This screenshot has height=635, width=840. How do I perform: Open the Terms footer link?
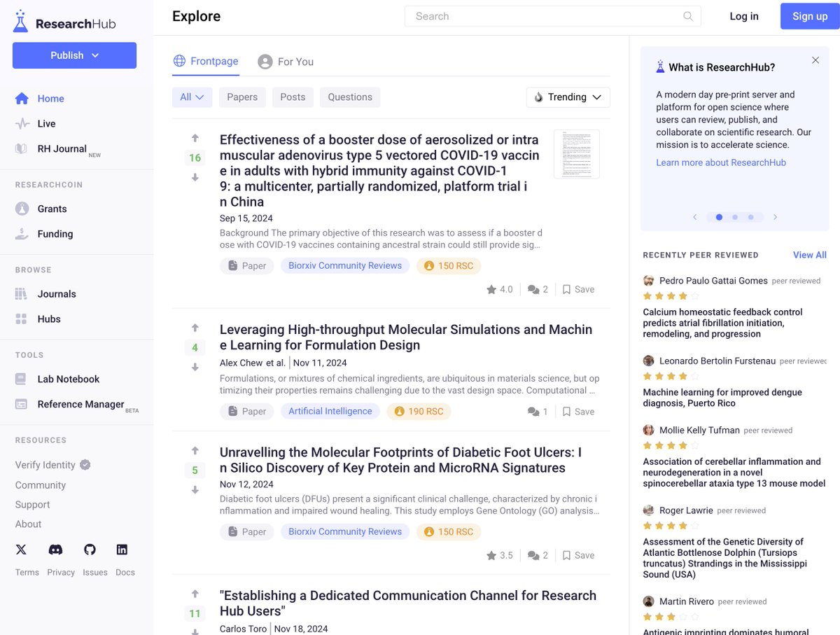coord(27,572)
